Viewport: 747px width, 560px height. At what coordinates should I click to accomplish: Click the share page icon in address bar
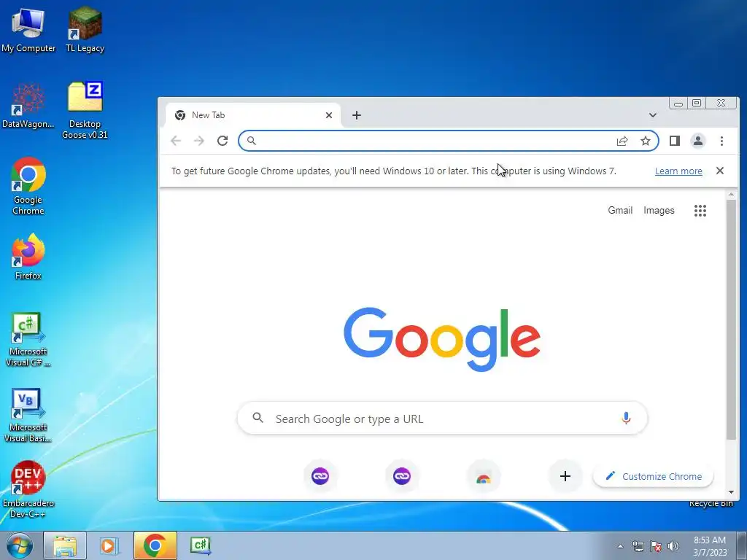pyautogui.click(x=622, y=141)
